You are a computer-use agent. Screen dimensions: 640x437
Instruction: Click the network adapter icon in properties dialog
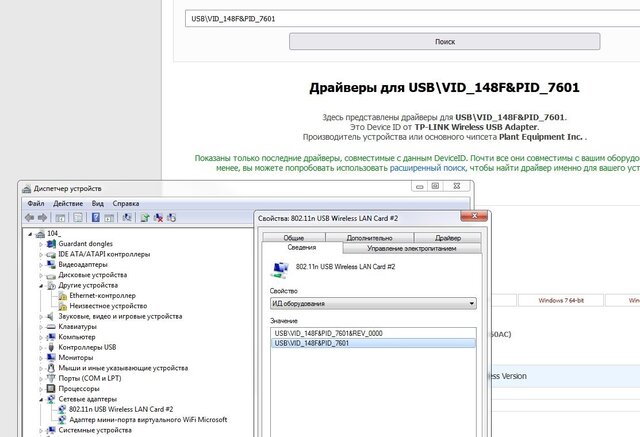click(x=279, y=267)
